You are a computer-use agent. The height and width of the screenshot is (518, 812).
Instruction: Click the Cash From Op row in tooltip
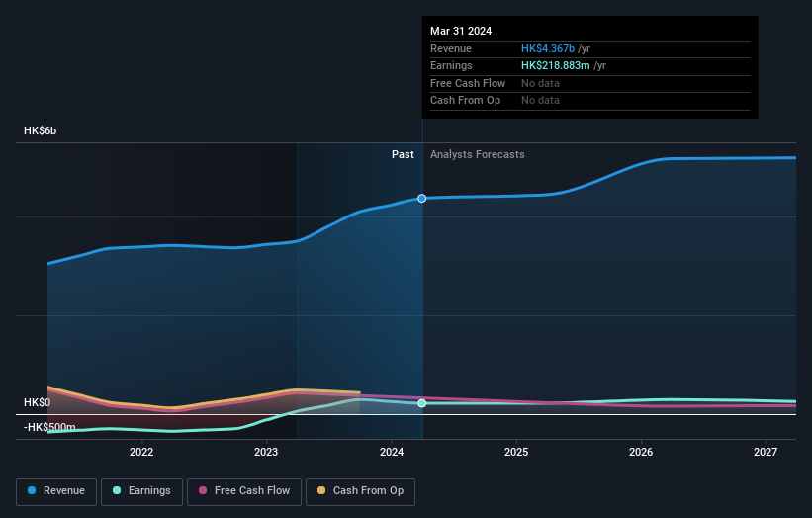(589, 101)
